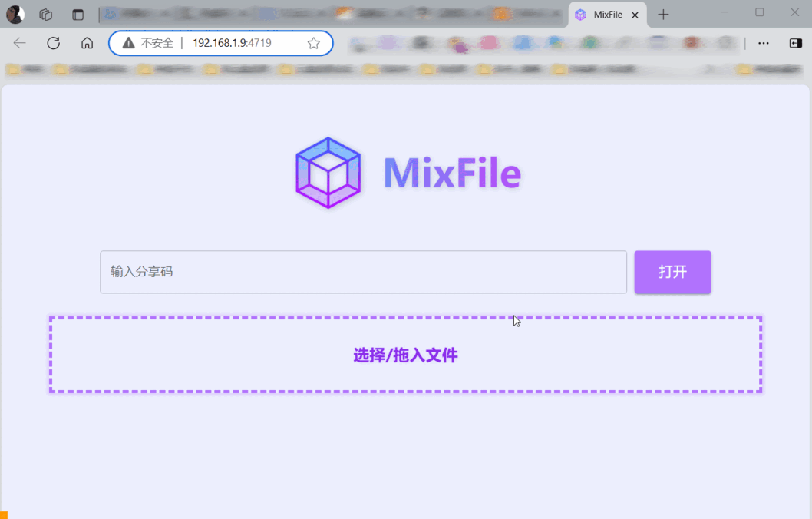
Task: Click the bookmark star in address bar
Action: click(313, 43)
